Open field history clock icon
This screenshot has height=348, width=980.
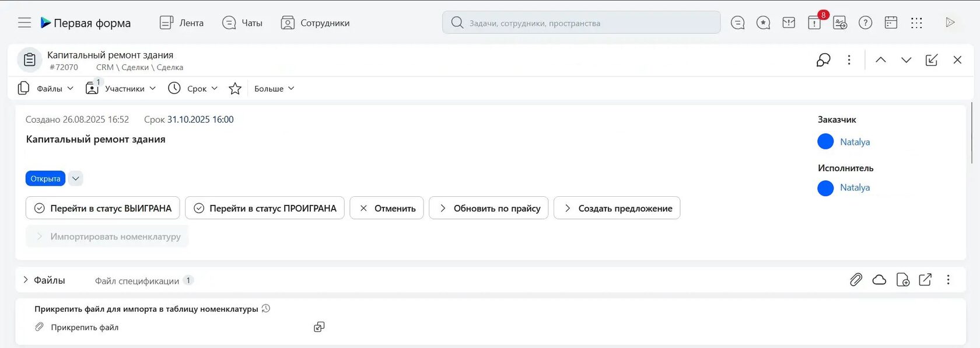[x=266, y=308]
